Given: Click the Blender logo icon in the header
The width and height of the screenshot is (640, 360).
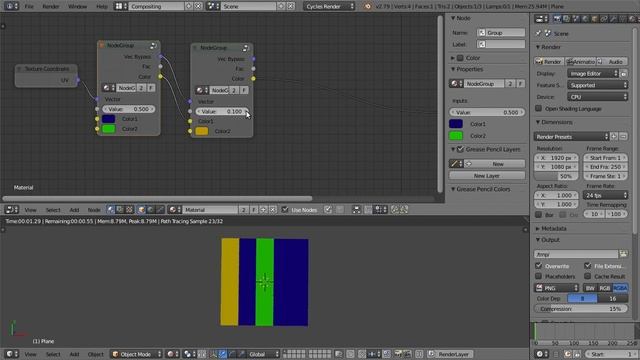Looking at the screenshot, I should (x=367, y=7).
